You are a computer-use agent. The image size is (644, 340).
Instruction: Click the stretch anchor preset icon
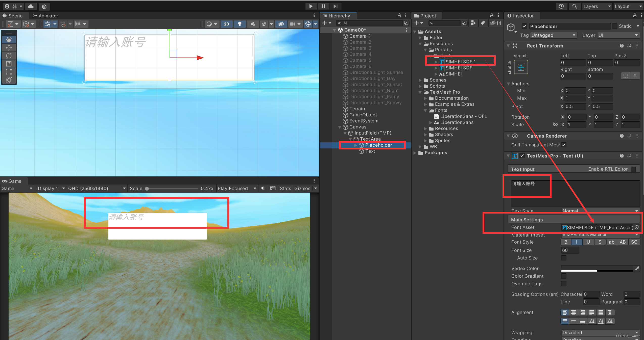pos(521,67)
